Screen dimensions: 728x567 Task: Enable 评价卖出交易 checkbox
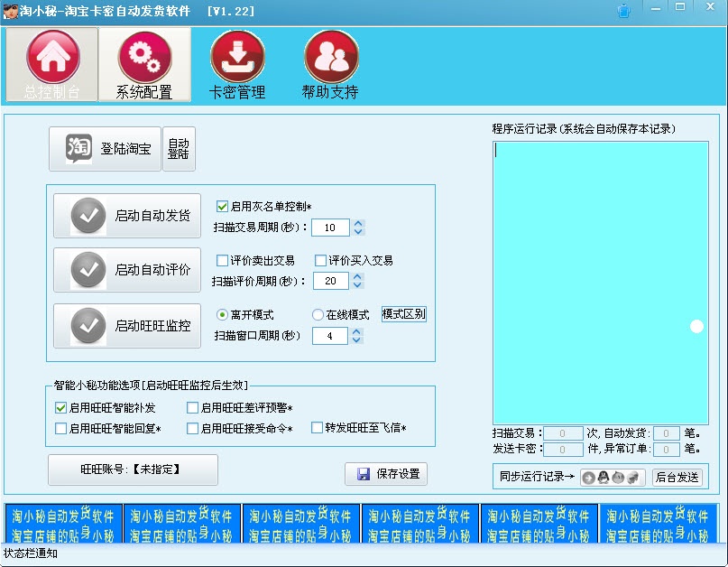click(x=223, y=260)
